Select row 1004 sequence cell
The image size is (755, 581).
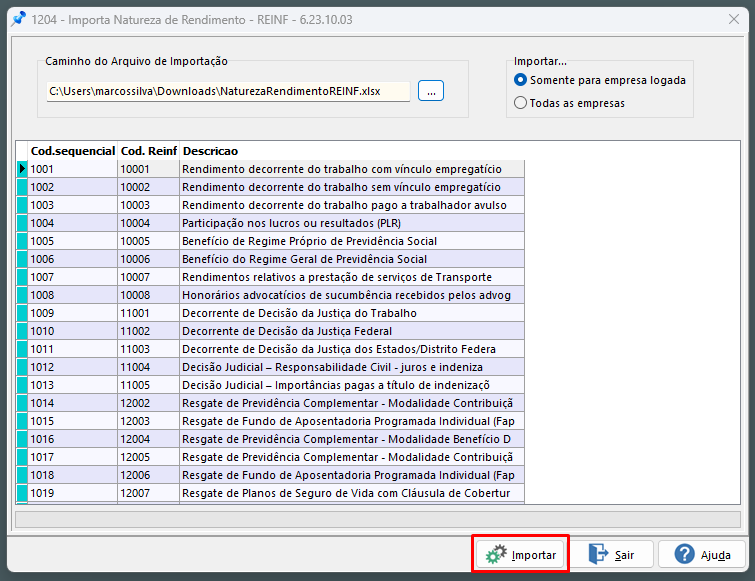(72, 223)
